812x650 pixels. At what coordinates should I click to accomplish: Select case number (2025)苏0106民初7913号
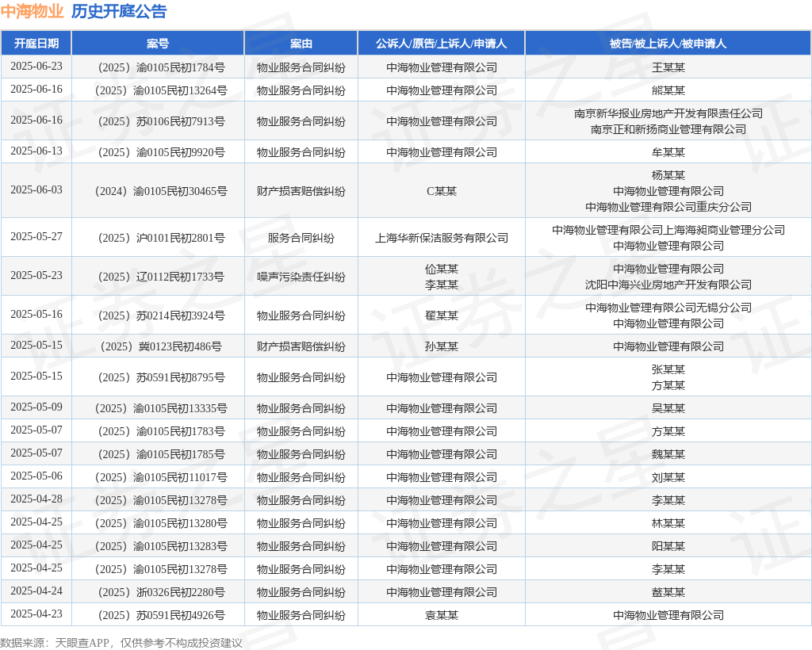coord(161,121)
